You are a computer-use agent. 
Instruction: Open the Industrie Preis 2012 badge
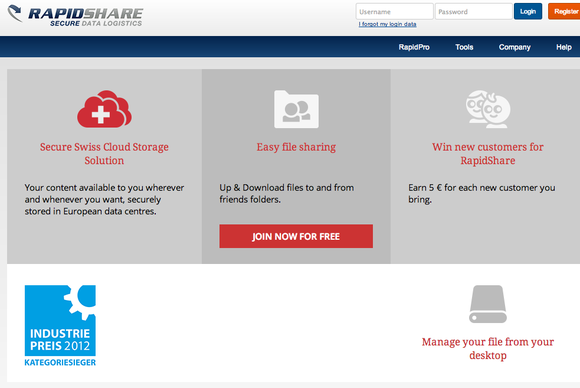click(x=60, y=325)
